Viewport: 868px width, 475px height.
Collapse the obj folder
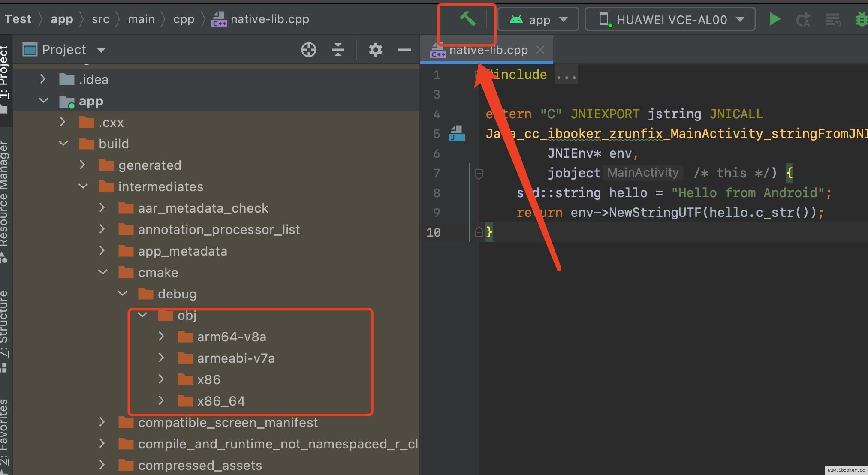pos(142,315)
